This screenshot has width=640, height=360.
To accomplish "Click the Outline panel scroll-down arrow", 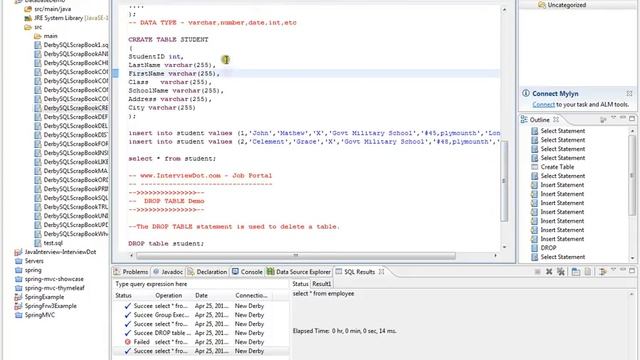I will (x=632, y=258).
